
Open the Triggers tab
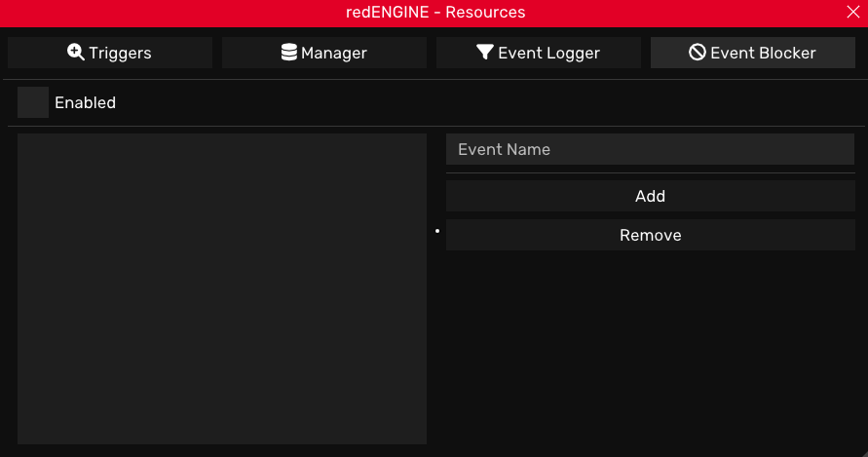pos(110,53)
